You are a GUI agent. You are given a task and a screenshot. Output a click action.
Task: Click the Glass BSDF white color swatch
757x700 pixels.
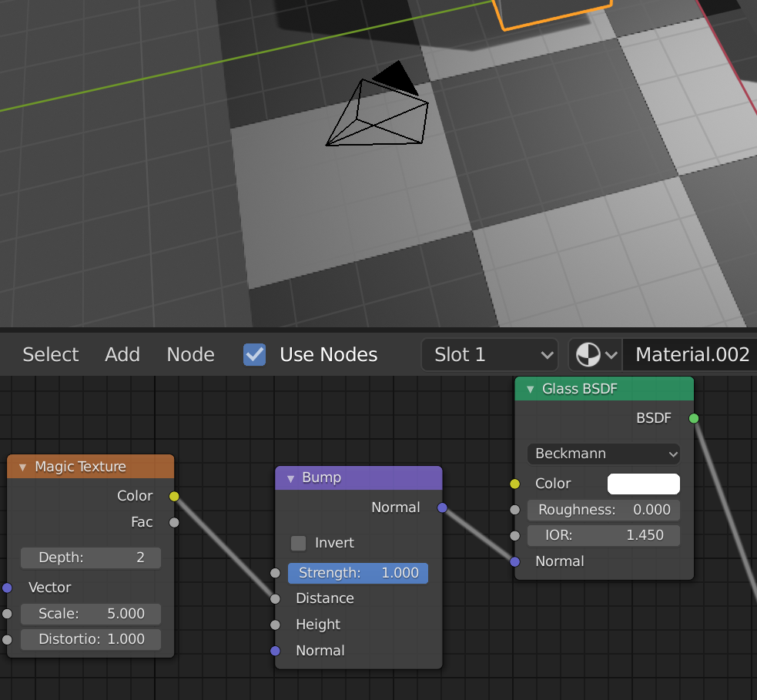[x=643, y=484]
